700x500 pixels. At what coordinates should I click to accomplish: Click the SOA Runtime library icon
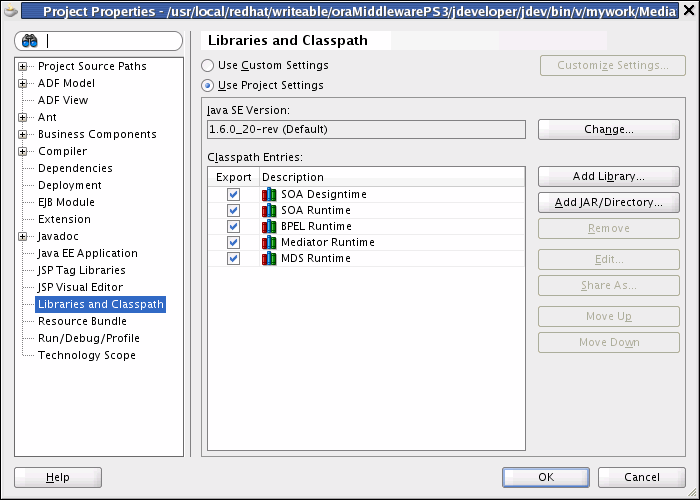click(x=269, y=210)
